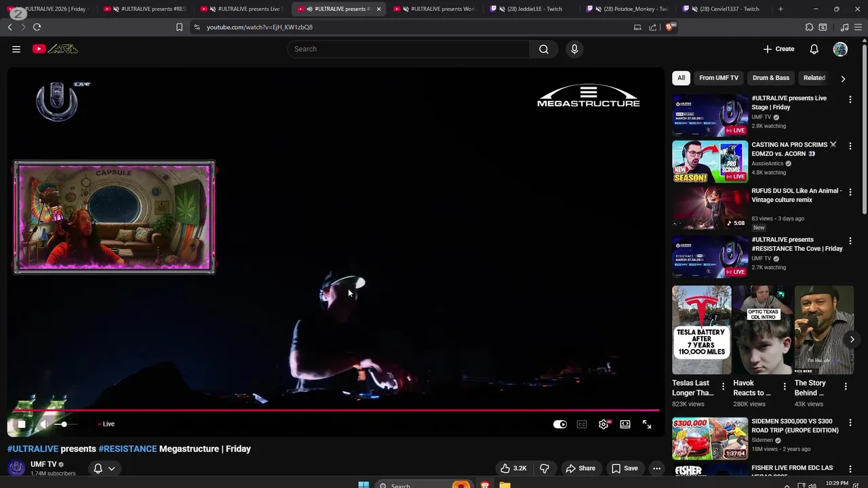The width and height of the screenshot is (868, 488).
Task: Open the video settings gear
Action: pos(604,424)
